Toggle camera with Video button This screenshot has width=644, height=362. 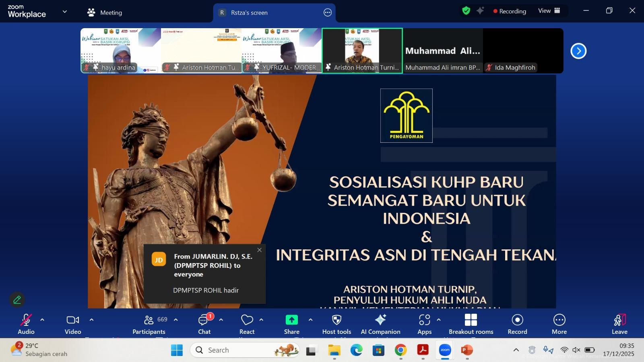click(x=73, y=324)
